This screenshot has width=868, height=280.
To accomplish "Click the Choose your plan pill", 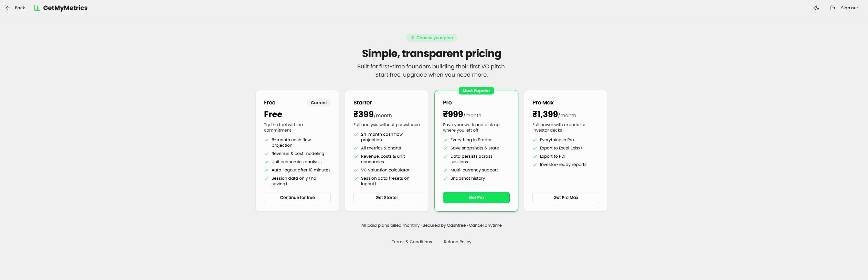I will point(431,38).
